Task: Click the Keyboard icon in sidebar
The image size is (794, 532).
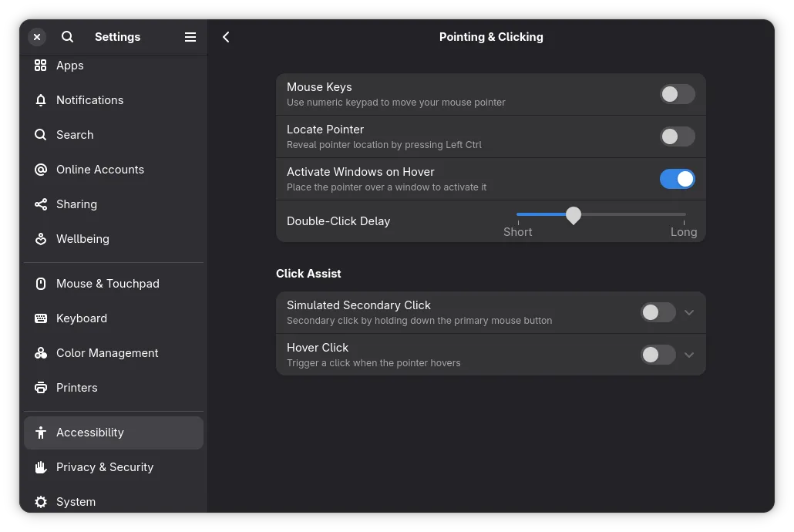Action: pos(41,318)
